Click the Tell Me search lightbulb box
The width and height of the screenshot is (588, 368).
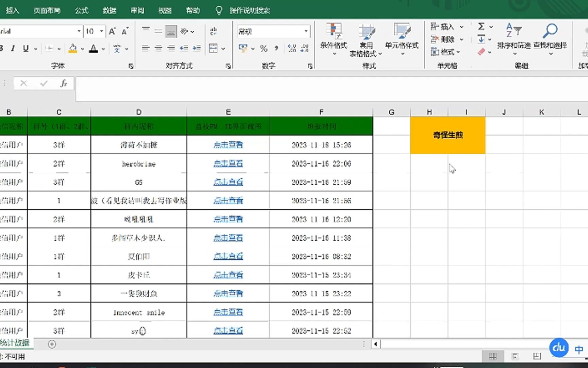tap(243, 11)
